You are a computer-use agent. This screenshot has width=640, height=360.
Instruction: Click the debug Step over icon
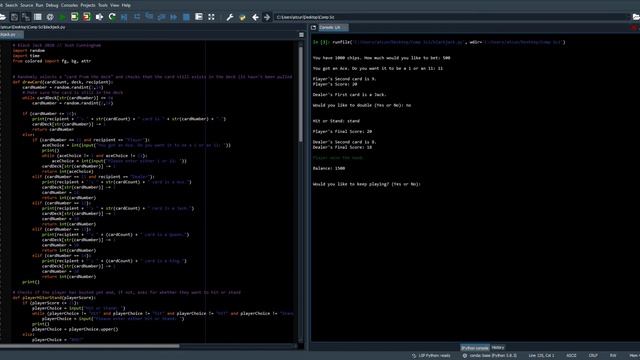coord(137,17)
